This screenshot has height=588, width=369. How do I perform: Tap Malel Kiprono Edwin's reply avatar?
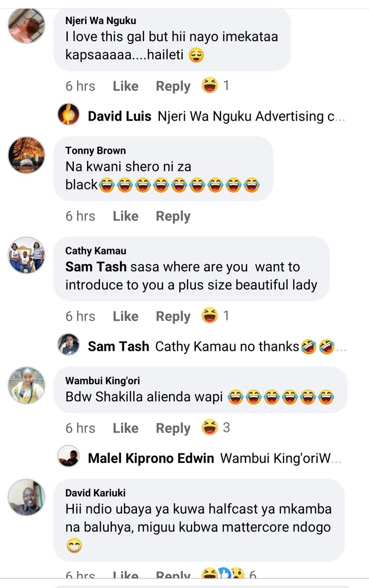(x=69, y=456)
